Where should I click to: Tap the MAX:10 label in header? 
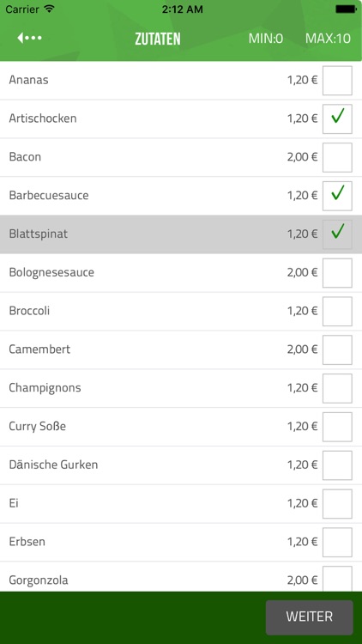[328, 38]
